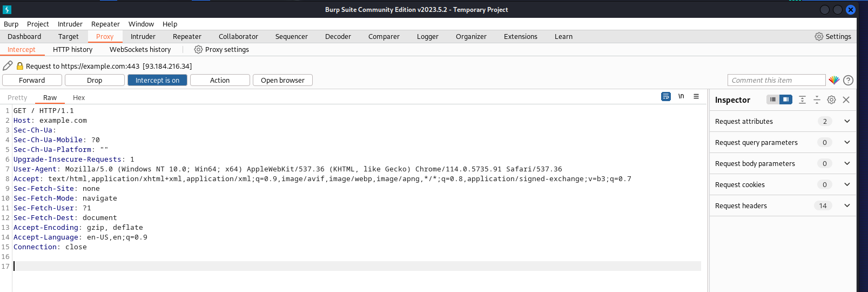Switch to the Dashboard tab

point(24,36)
